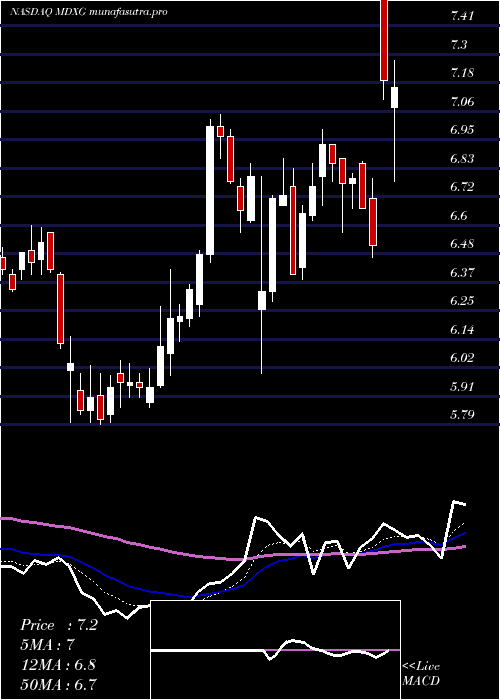Click the tall red candlestick at chart top
This screenshot has width=500, height=700.
click(384, 41)
